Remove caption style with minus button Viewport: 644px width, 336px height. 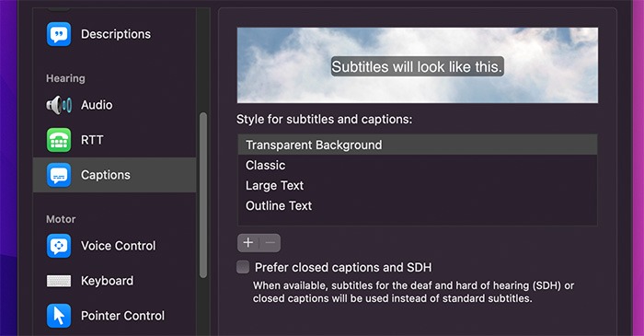(270, 243)
